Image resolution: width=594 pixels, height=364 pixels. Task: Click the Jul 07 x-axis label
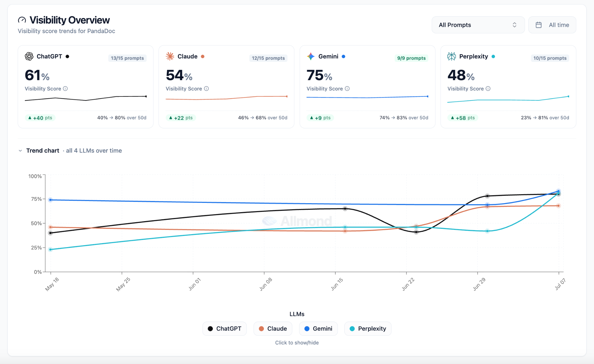point(560,284)
